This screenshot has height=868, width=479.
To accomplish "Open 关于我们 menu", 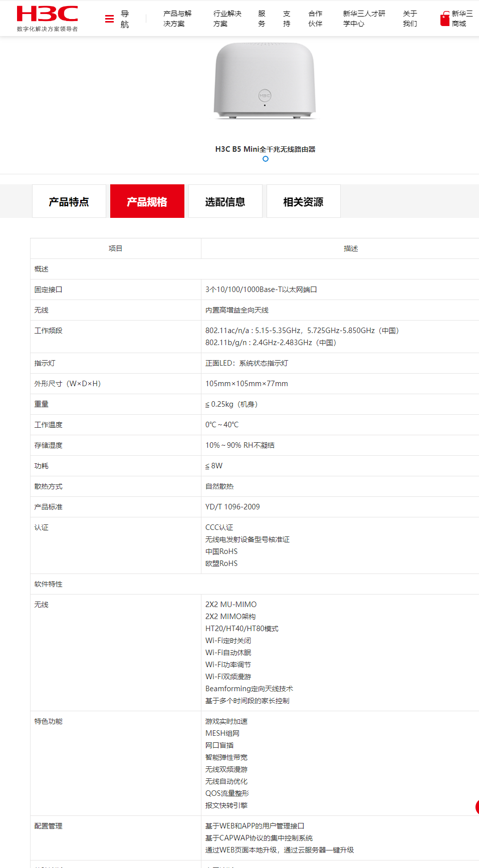I will (410, 19).
